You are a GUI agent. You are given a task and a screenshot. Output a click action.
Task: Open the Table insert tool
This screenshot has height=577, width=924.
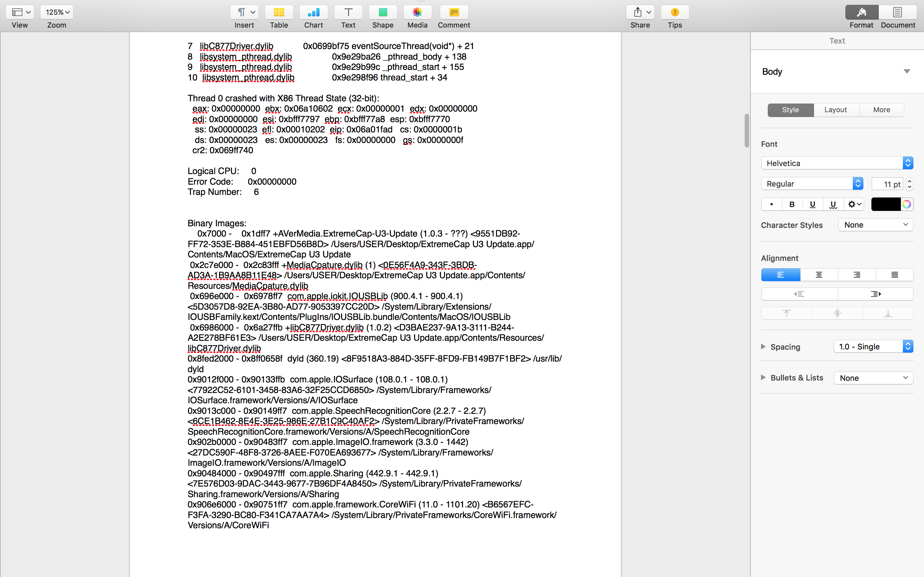tap(279, 13)
